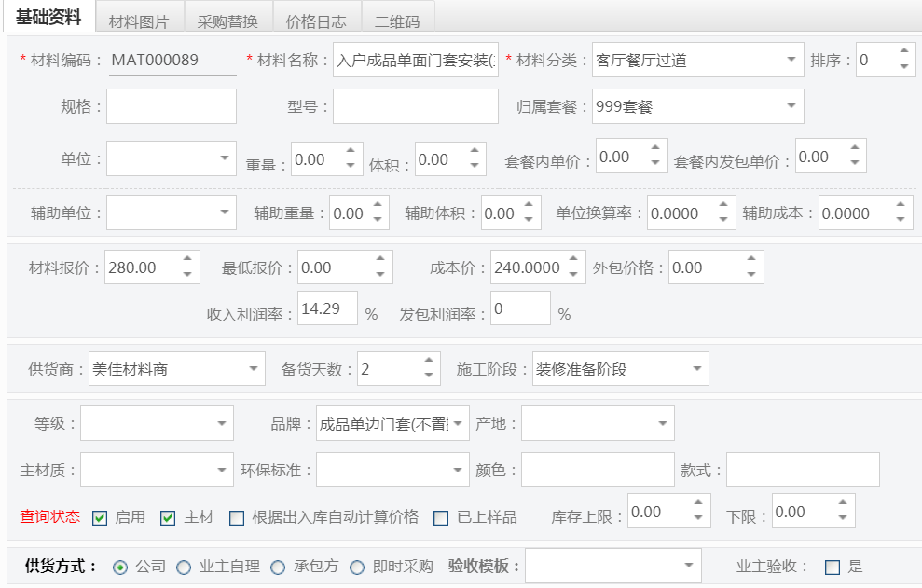Lower the 下限 value with down arrow
Image resolution: width=922 pixels, height=588 pixels.
click(x=842, y=517)
